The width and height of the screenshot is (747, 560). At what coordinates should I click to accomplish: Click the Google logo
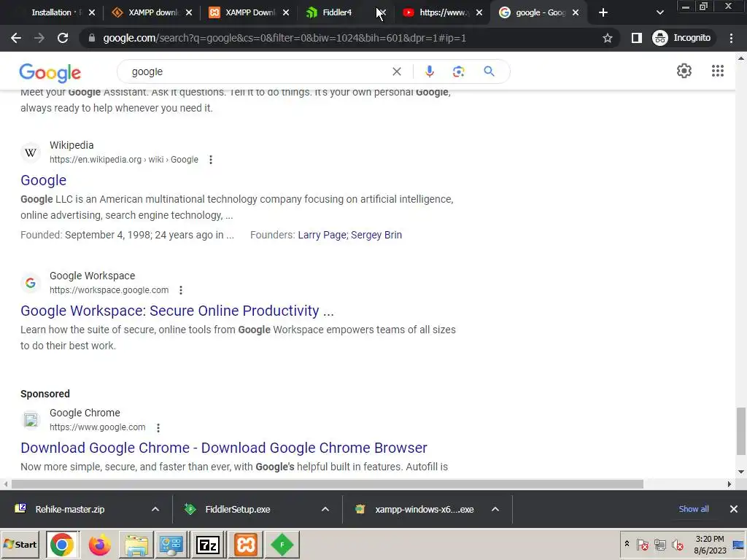pos(50,72)
